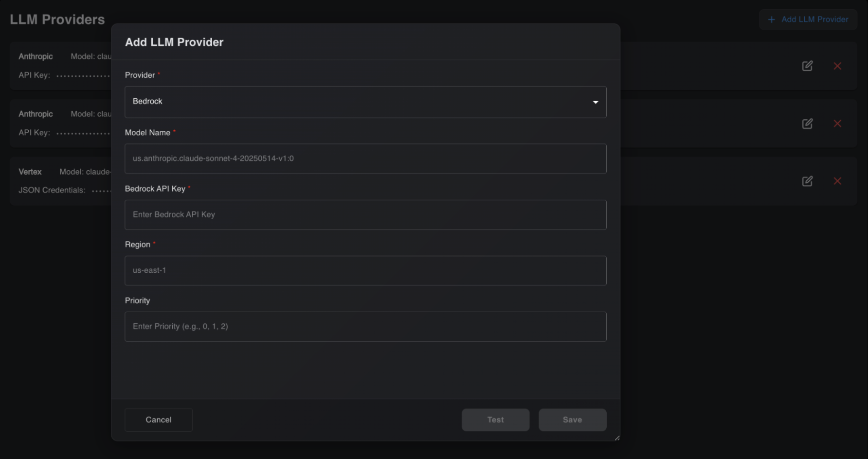Cancel the Add LLM Provider dialog
Image resolution: width=868 pixels, height=459 pixels.
pyautogui.click(x=159, y=420)
